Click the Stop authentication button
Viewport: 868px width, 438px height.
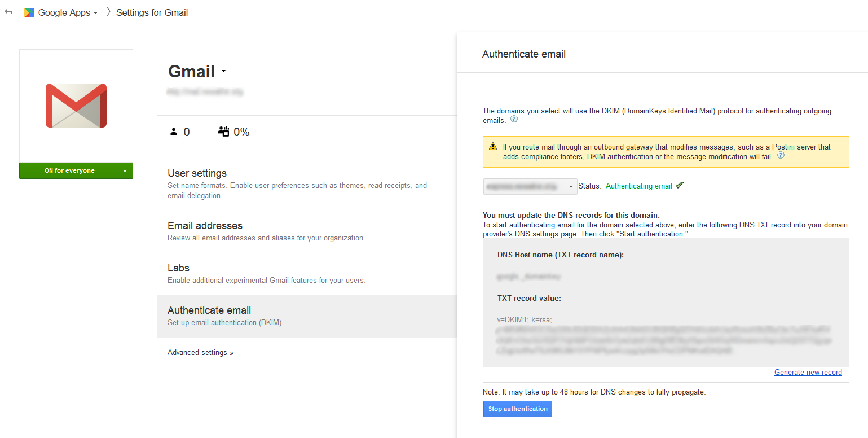(x=518, y=409)
